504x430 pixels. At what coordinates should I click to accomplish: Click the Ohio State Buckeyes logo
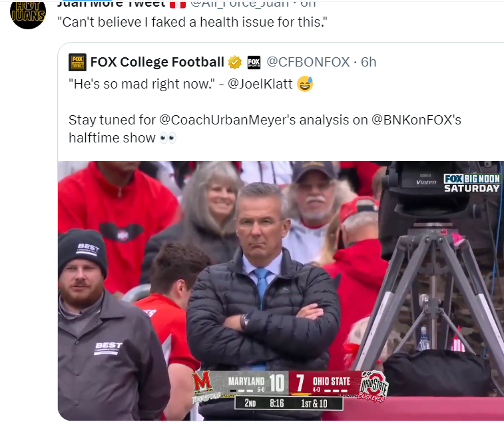pyautogui.click(x=374, y=385)
